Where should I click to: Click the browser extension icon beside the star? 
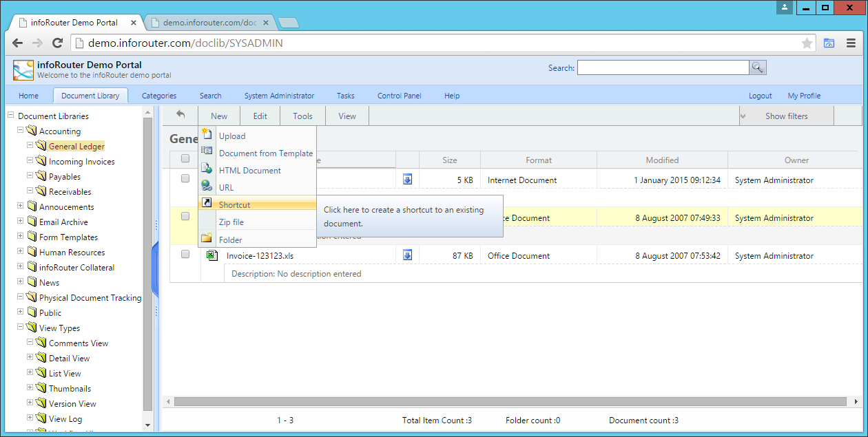pos(829,43)
